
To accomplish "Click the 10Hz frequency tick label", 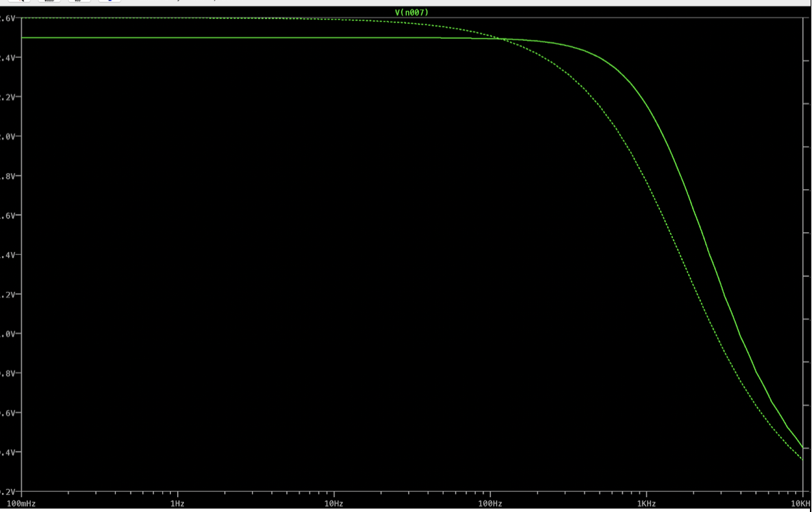I will (x=332, y=504).
